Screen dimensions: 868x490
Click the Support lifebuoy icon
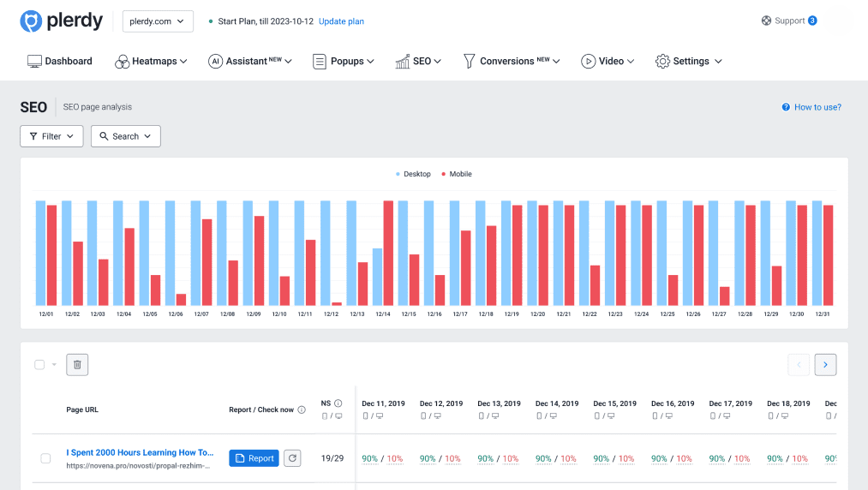[x=766, y=21]
